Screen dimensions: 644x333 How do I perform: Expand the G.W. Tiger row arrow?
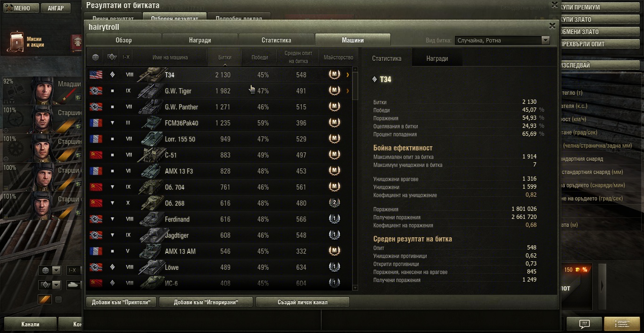348,91
